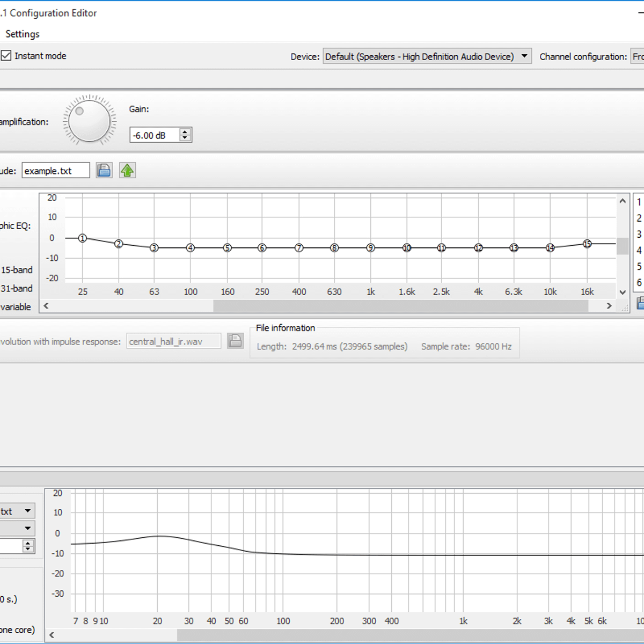Click the example.txt include file field
This screenshot has height=644, width=644.
tap(55, 171)
